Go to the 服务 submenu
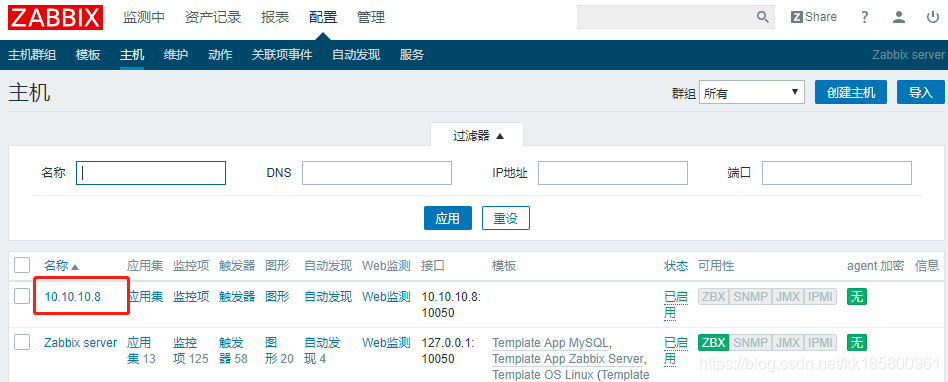The height and width of the screenshot is (382, 948). (412, 55)
